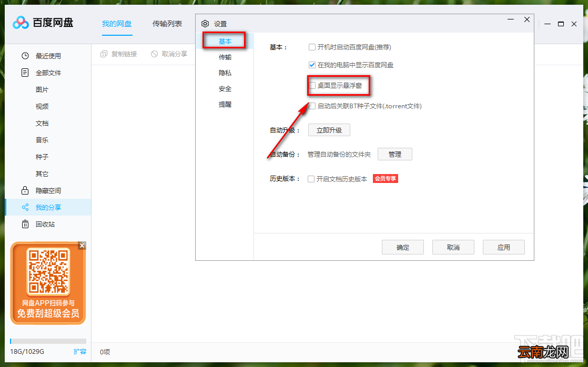The image size is (588, 367).
Task: Click the clock icon beside 最近使用
Action: tap(25, 56)
